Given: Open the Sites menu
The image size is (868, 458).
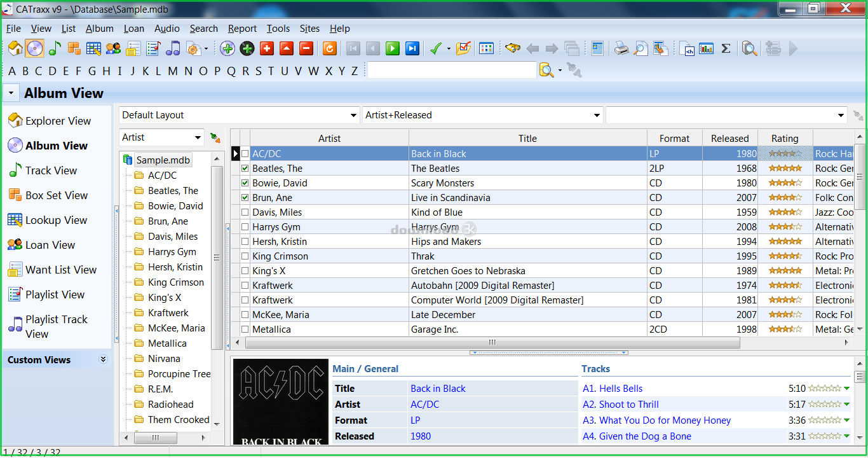Looking at the screenshot, I should click(x=310, y=29).
